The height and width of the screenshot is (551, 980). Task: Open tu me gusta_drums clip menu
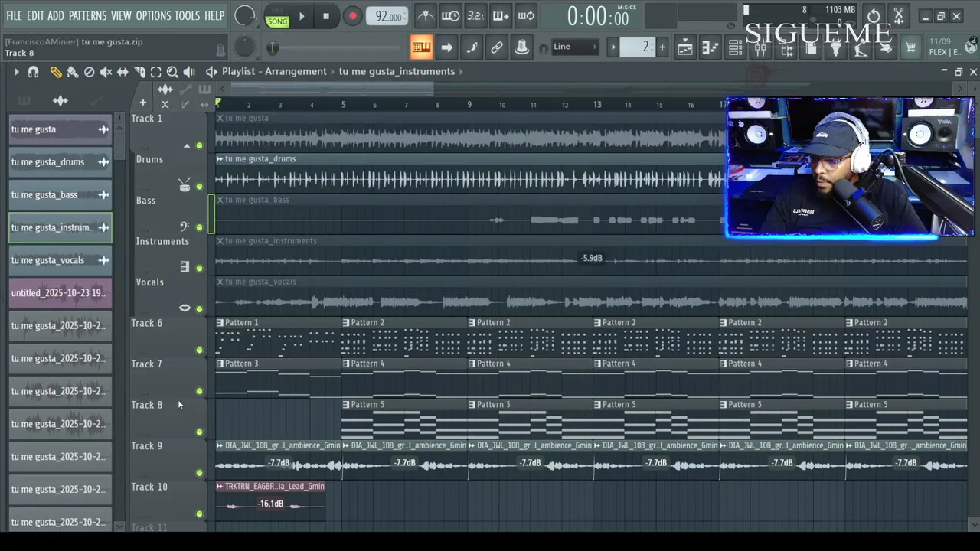[220, 159]
